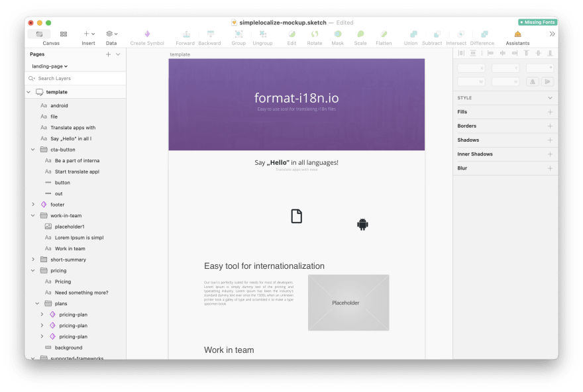The image size is (583, 392).
Task: Select the placeholder1 image layer
Action: coord(76,226)
